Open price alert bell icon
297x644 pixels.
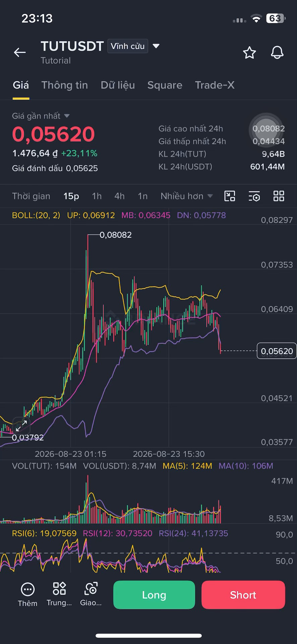pyautogui.click(x=277, y=53)
